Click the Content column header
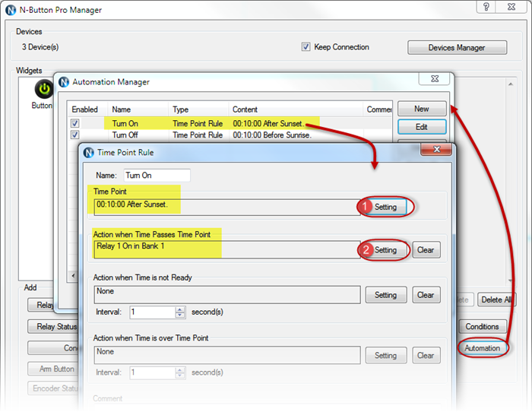This screenshot has height=412, width=532. tap(296, 109)
